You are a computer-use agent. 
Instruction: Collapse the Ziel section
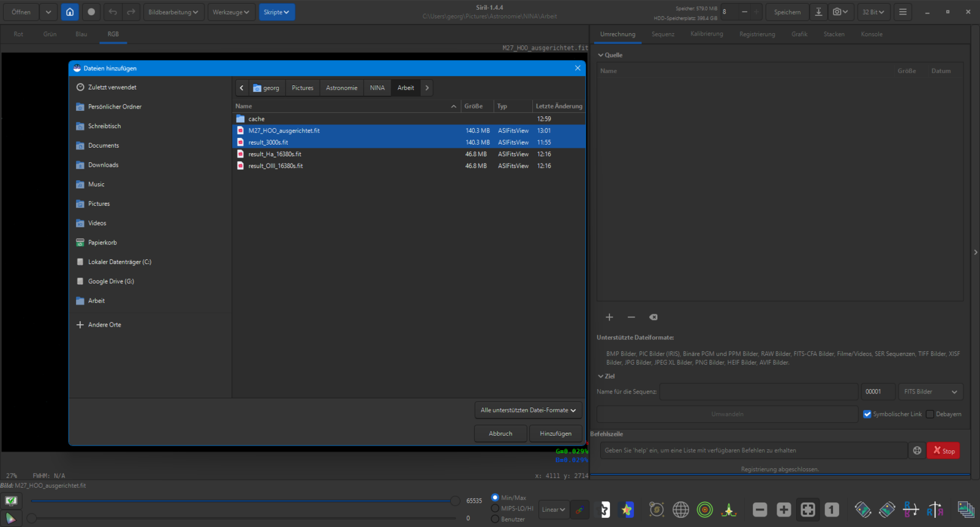(606, 376)
